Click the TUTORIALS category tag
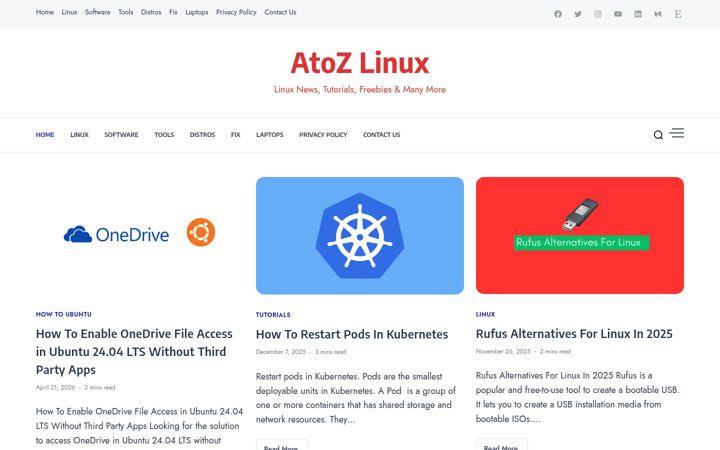The image size is (720, 450). click(273, 315)
